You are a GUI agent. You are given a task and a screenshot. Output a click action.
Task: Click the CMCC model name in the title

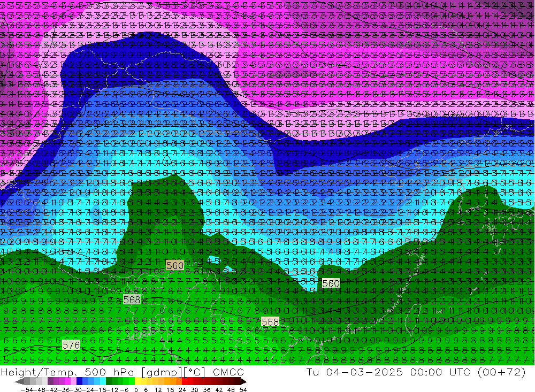[228, 372]
